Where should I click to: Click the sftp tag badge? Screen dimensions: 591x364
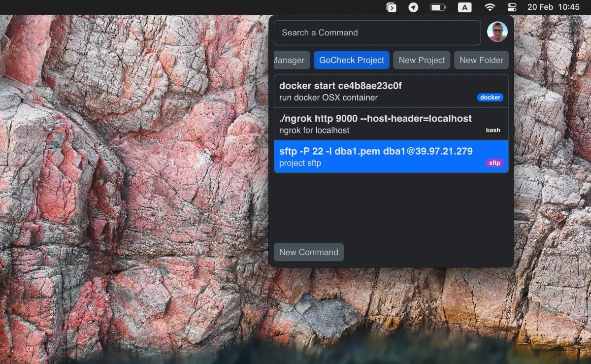[x=494, y=163]
